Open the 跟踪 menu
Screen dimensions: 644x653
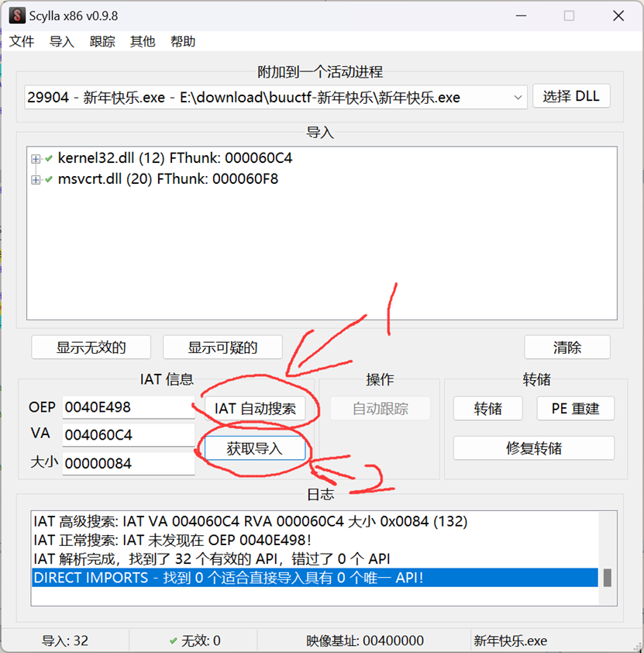[102, 42]
